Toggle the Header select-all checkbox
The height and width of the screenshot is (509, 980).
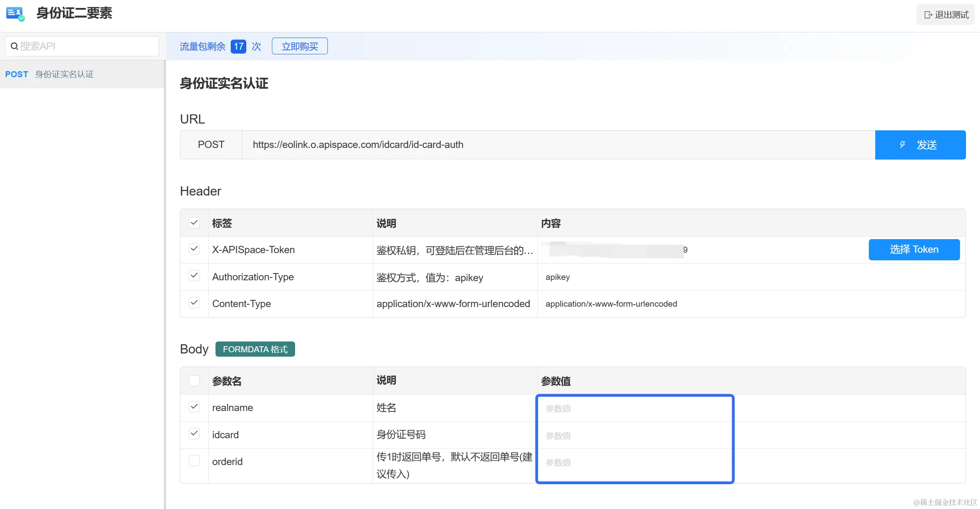pos(194,223)
